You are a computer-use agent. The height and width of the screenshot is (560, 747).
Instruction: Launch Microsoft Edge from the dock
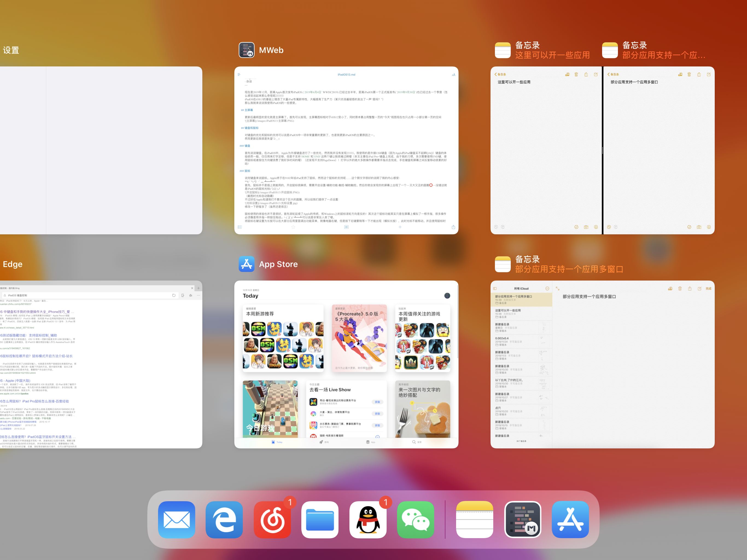tap(224, 519)
